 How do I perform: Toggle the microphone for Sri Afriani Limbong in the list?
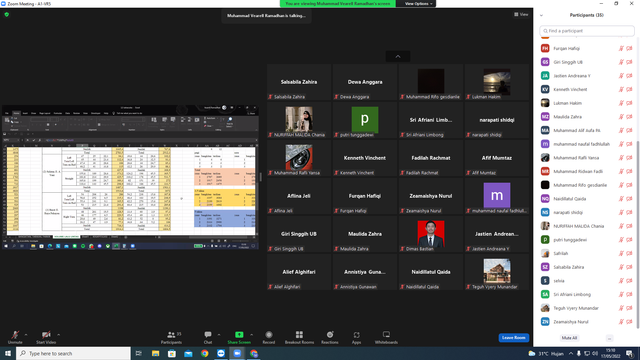click(x=621, y=294)
